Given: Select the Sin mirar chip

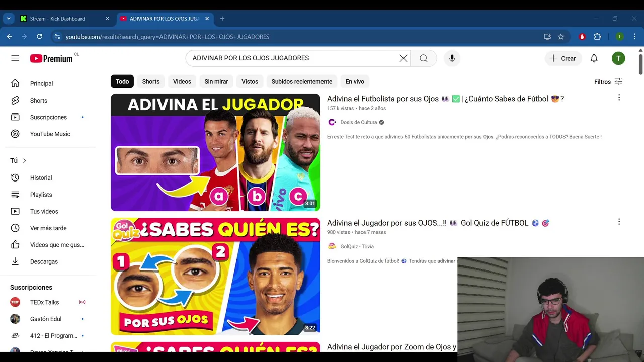Looking at the screenshot, I should [216, 81].
